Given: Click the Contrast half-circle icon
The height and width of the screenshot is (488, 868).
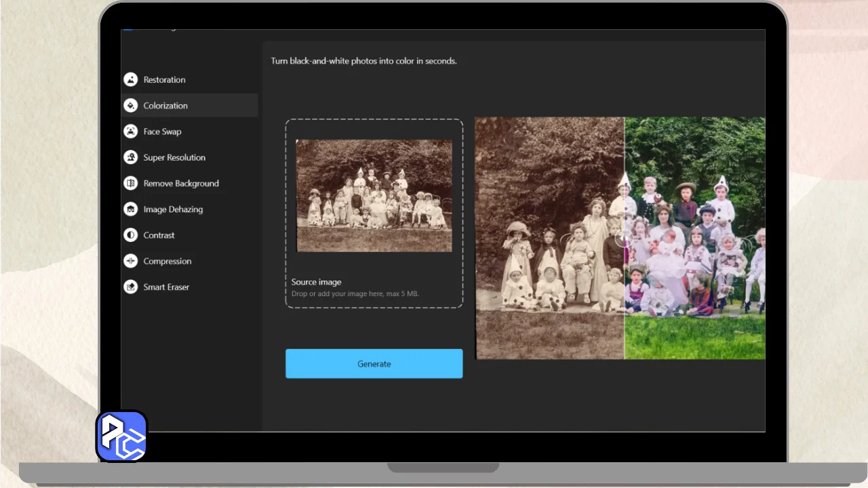Looking at the screenshot, I should (130, 235).
